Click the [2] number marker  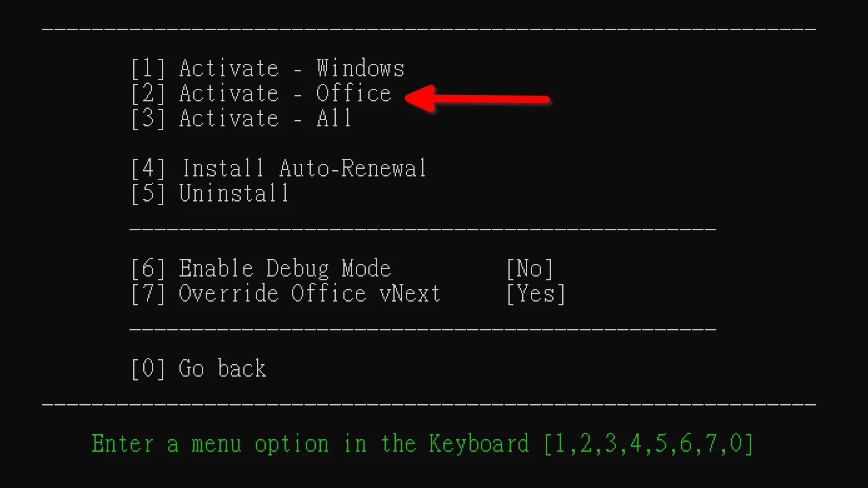click(x=148, y=93)
